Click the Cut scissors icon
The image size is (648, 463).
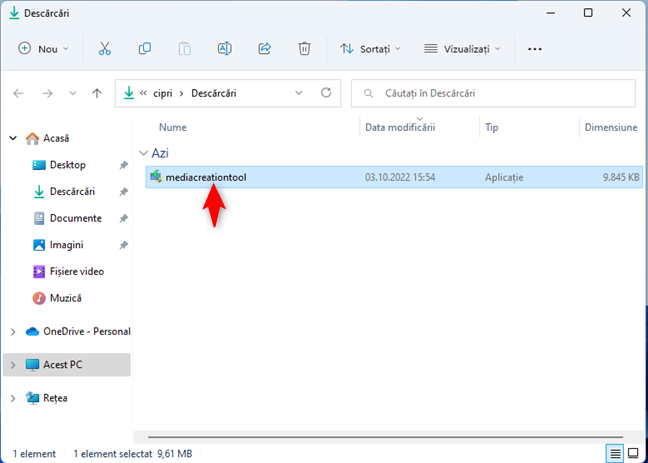[x=105, y=49]
